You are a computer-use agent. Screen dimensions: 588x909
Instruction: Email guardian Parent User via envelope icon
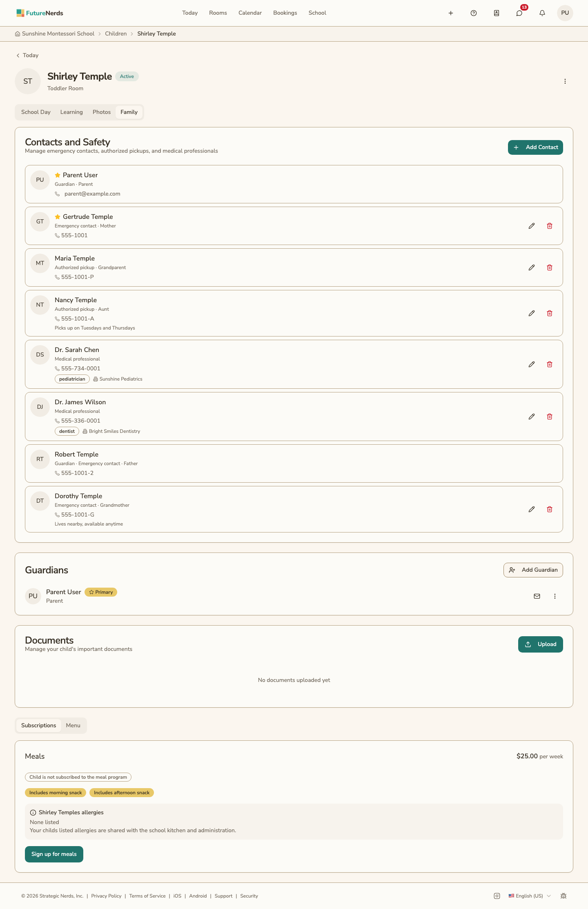537,596
